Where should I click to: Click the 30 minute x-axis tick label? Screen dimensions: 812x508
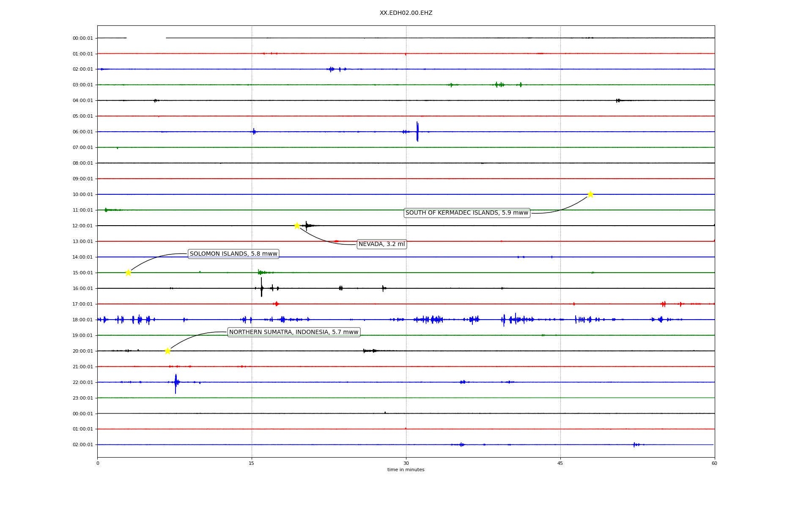tap(406, 463)
